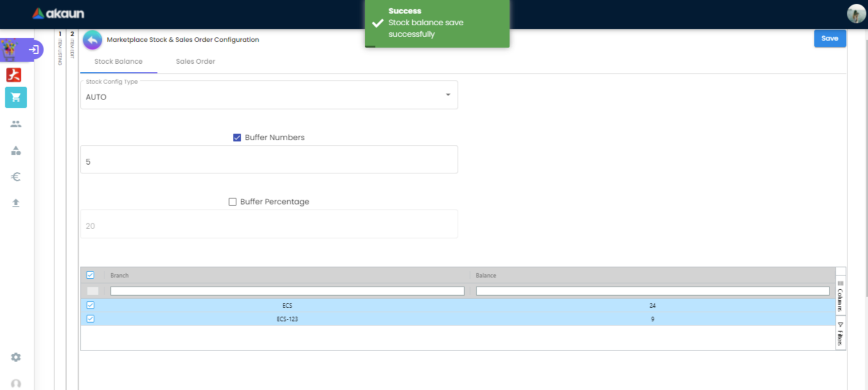Enable the Buffer Percentage checkbox

click(x=232, y=202)
